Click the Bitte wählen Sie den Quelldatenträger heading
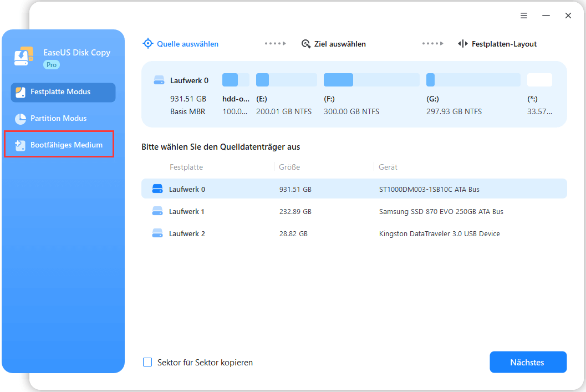 221,147
